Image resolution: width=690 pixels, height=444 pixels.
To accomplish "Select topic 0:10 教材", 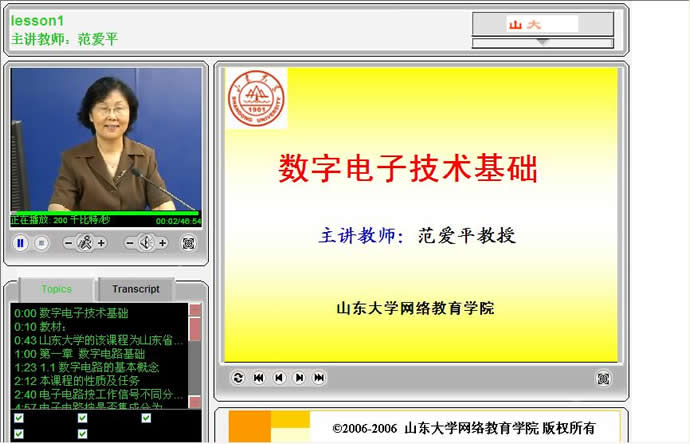I will coord(40,327).
